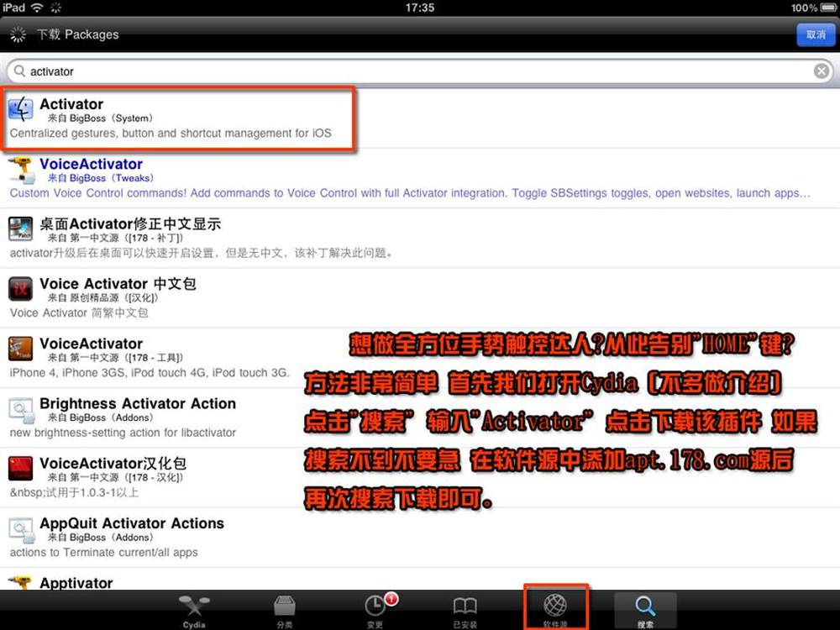Tap the Wi-Fi icon in the status bar
The width and height of the screenshot is (840, 630).
click(36, 8)
